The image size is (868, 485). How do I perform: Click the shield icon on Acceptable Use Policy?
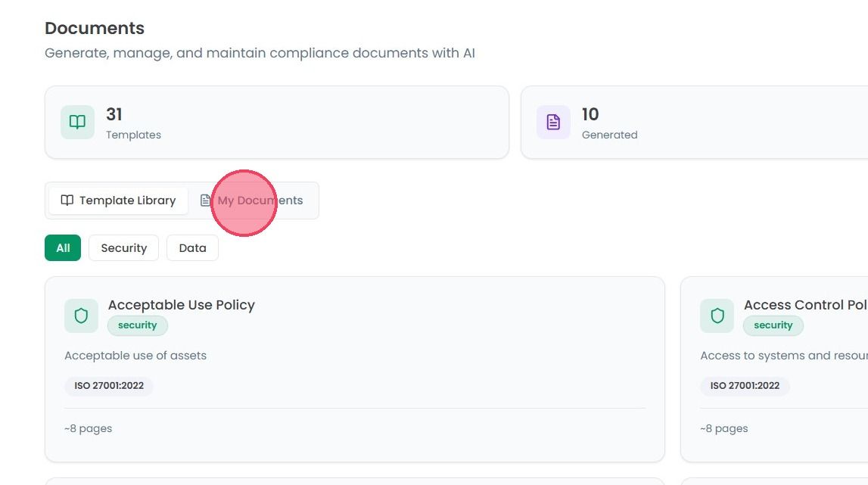point(82,316)
